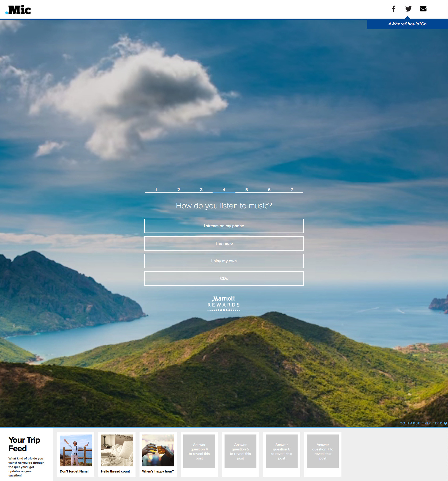Pick the "I play my own" answer

pos(224,261)
